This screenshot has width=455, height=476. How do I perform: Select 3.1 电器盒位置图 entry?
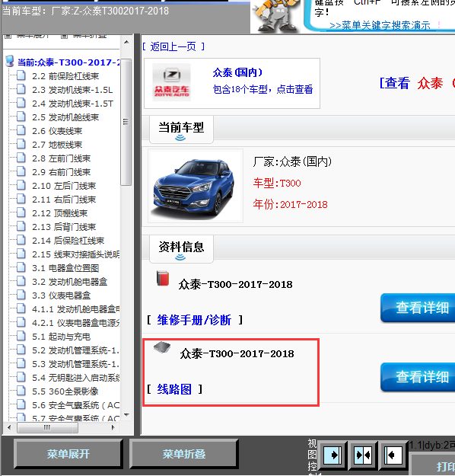click(65, 268)
